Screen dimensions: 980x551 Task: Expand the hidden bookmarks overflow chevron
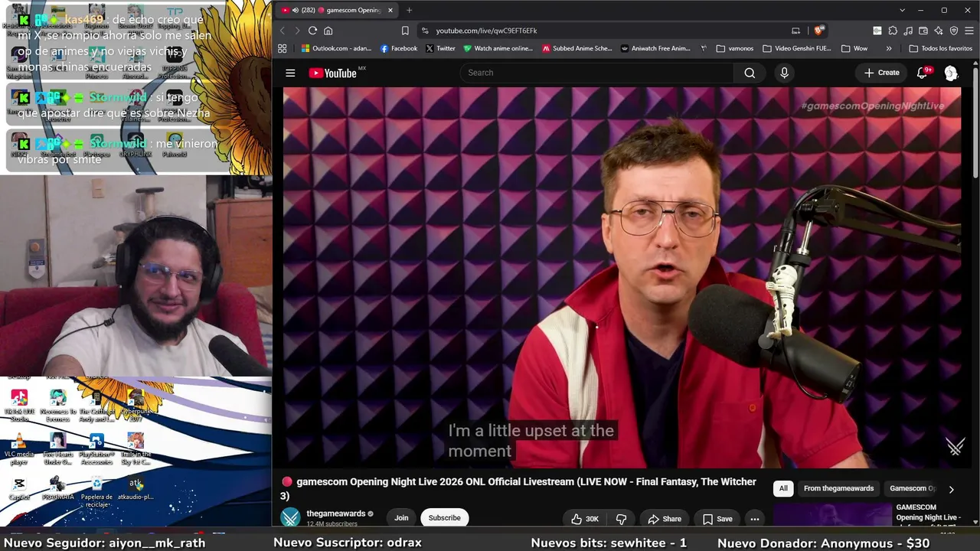coord(888,48)
